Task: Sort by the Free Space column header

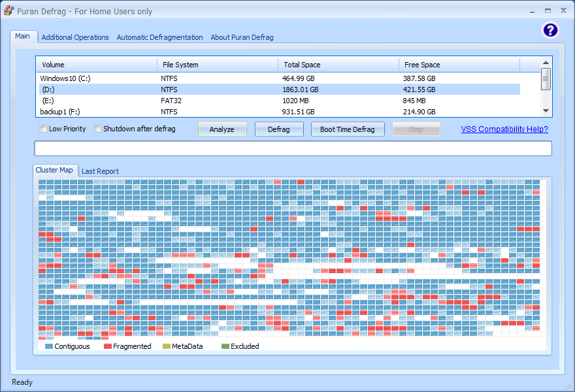Action: (459, 65)
